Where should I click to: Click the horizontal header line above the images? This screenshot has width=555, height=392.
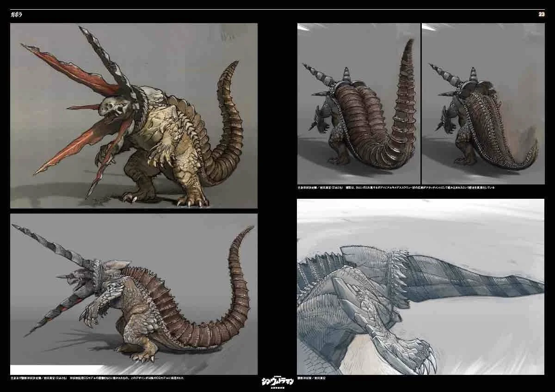tap(277, 9)
